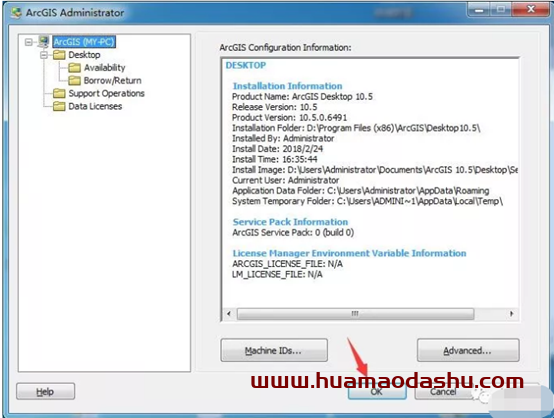Viewport: 554px width, 418px height.
Task: Click the Desktop folder icon
Action: [59, 55]
